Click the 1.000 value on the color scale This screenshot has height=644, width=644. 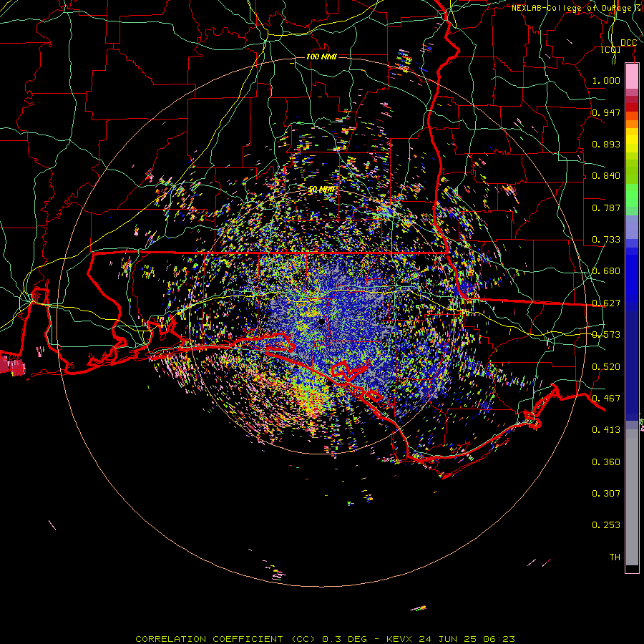click(606, 80)
